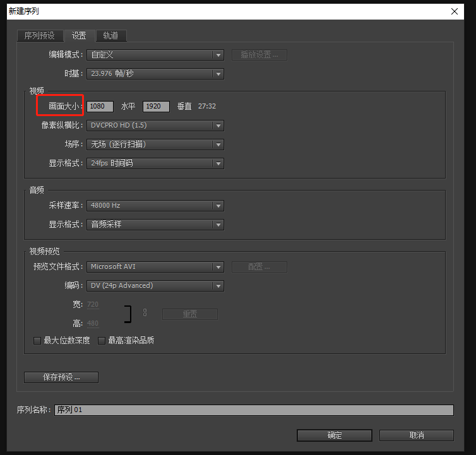Toggle the width-height link chain icon
This screenshot has width=476, height=455.
[145, 312]
